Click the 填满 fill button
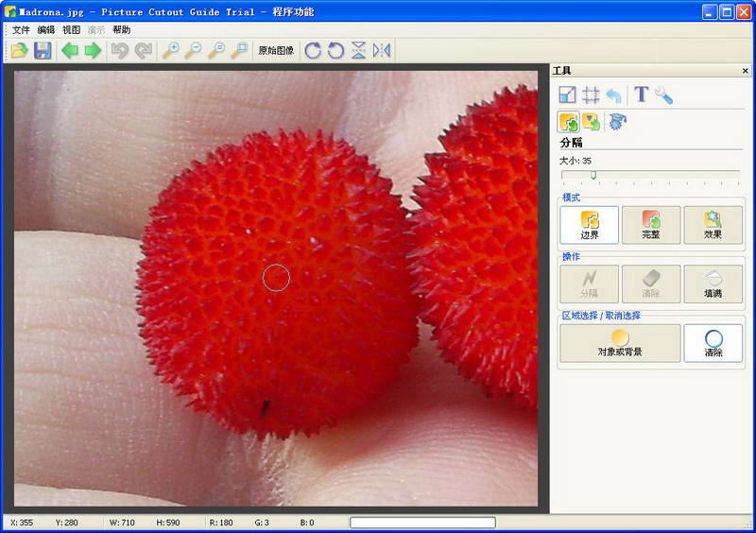Screen dimensions: 756x533 coord(713,284)
